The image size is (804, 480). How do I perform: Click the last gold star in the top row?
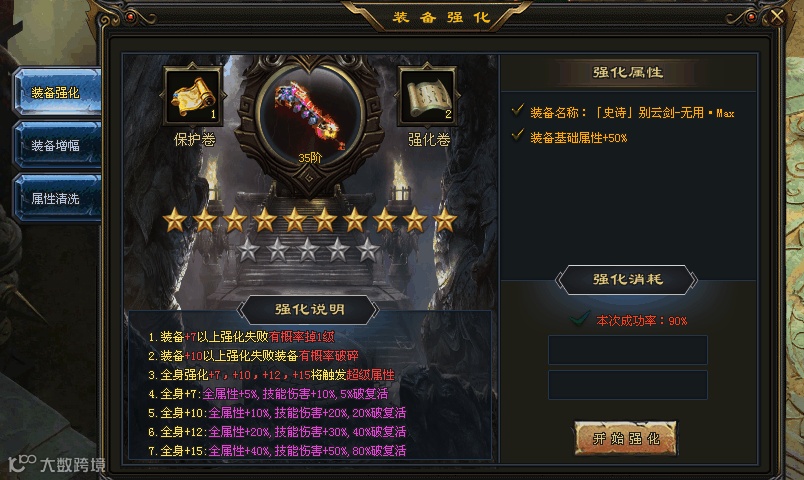(x=445, y=220)
